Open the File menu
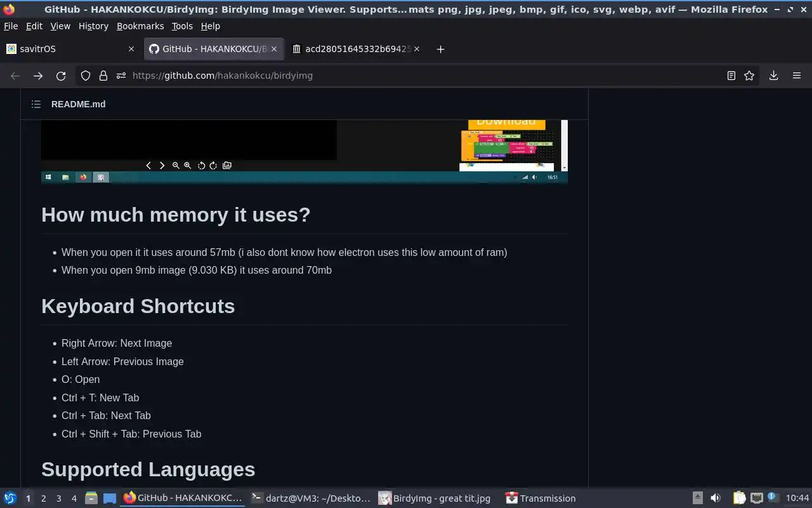This screenshot has width=812, height=508. click(x=11, y=26)
